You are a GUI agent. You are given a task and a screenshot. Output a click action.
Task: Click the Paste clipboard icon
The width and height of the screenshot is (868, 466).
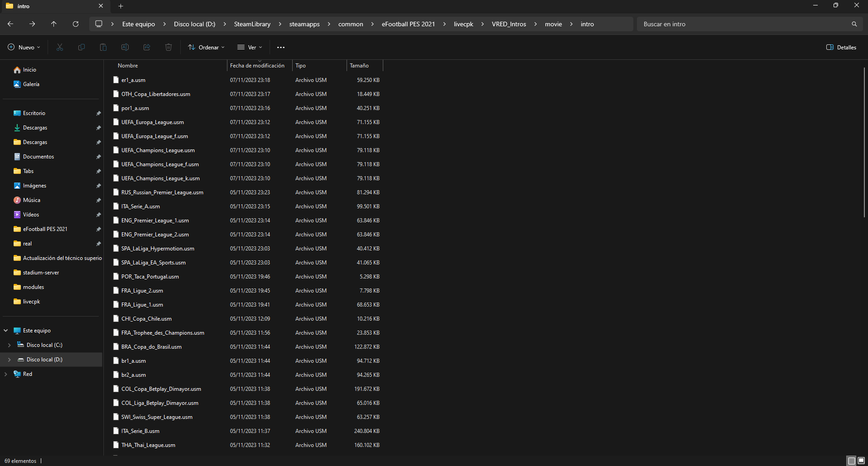103,47
